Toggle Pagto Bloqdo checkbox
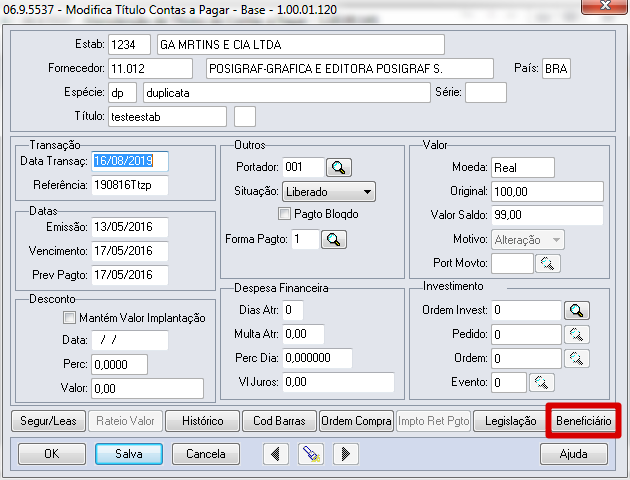This screenshot has height=480, width=630. click(x=284, y=214)
